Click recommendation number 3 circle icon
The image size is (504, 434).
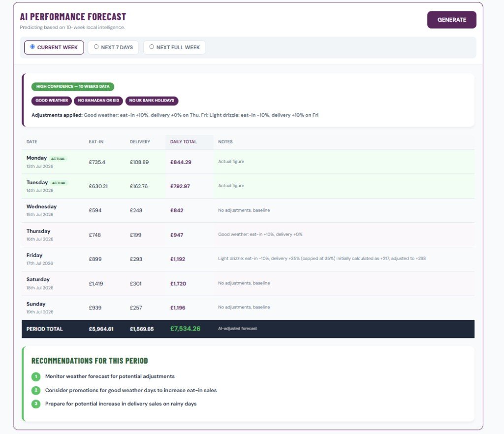coord(36,404)
